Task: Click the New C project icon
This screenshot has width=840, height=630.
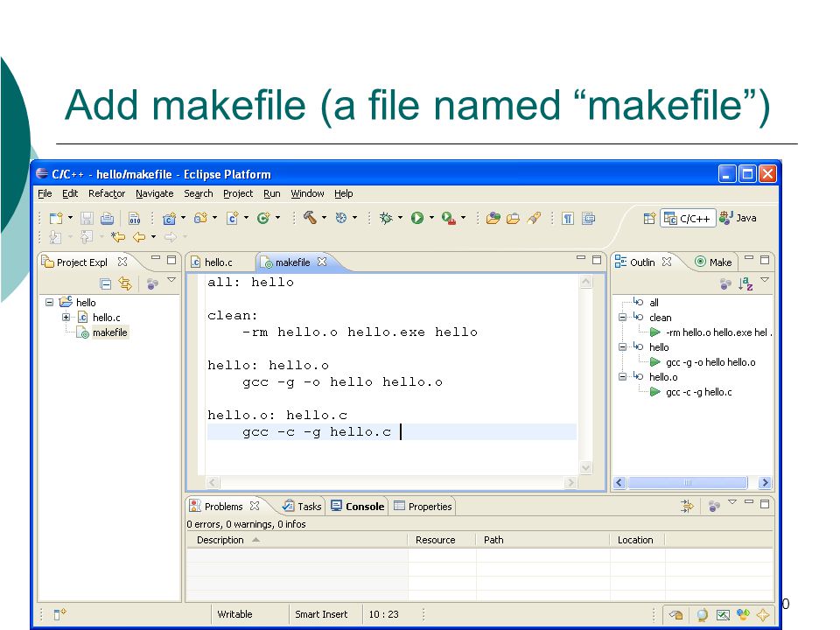Action: tap(169, 218)
